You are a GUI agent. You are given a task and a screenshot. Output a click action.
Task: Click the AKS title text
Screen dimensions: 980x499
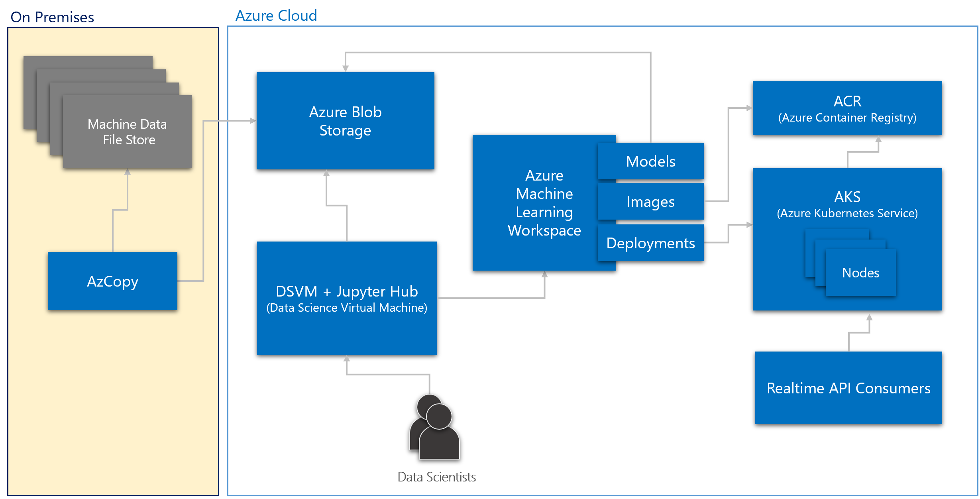click(x=847, y=197)
